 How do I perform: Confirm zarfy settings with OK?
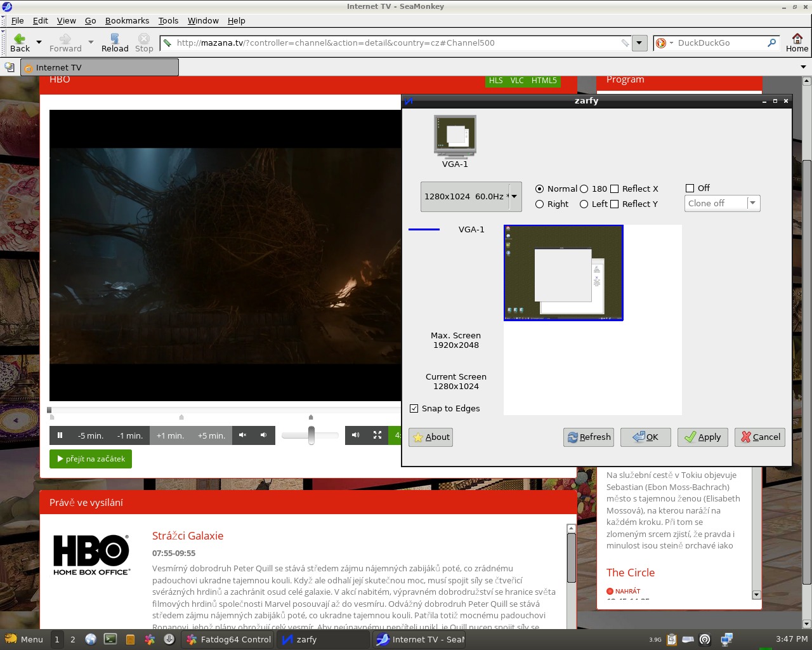point(646,437)
